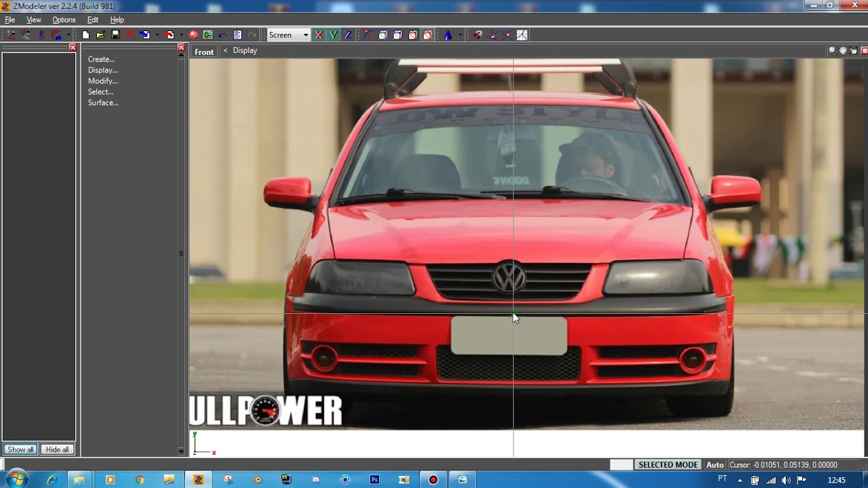868x488 pixels.
Task: Expand the Surface... command group
Action: [103, 102]
